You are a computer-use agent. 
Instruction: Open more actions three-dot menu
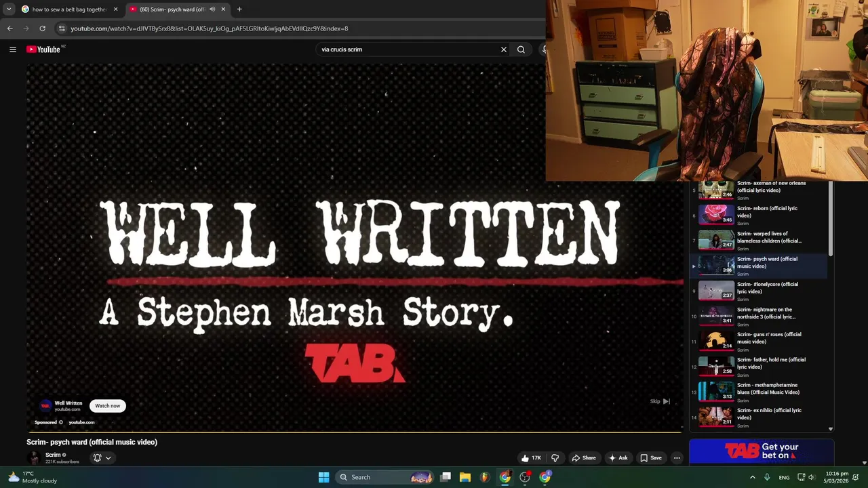point(677,458)
